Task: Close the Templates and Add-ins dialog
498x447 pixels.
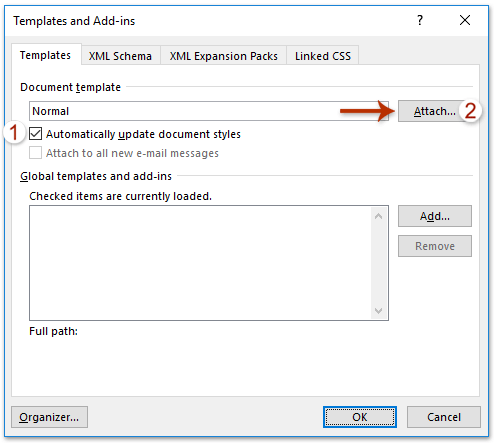Action: coord(465,20)
